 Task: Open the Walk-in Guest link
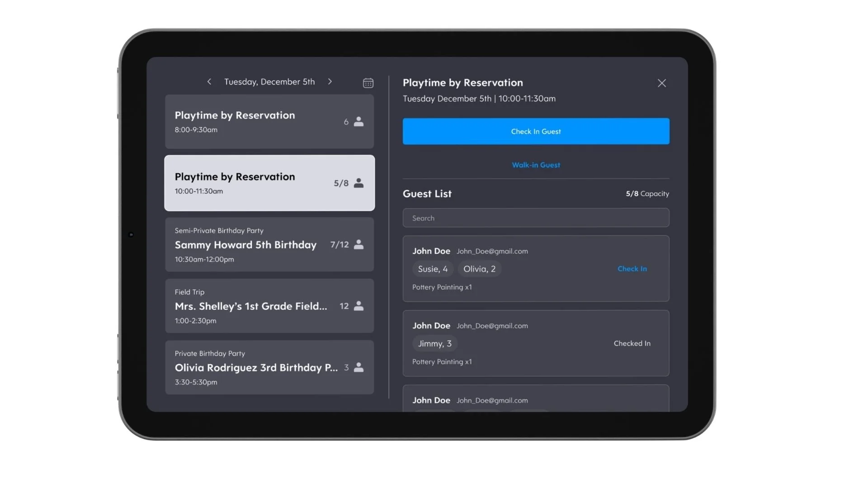point(536,165)
